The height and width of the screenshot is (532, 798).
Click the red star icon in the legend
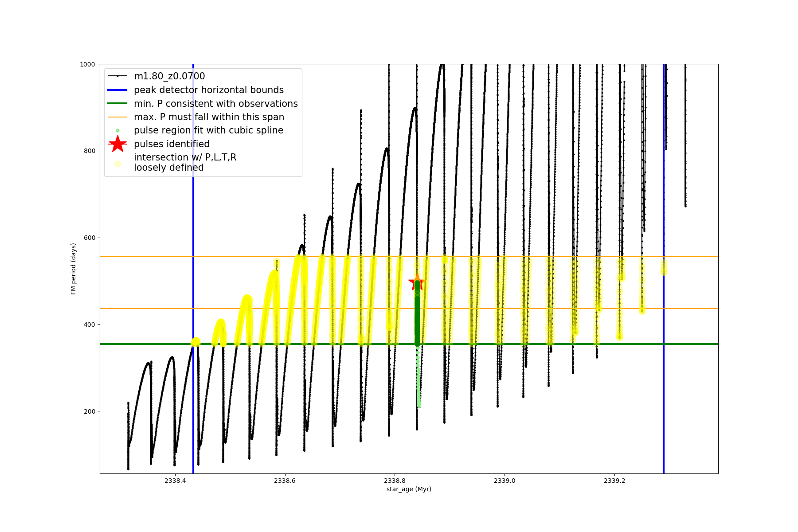pos(117,144)
